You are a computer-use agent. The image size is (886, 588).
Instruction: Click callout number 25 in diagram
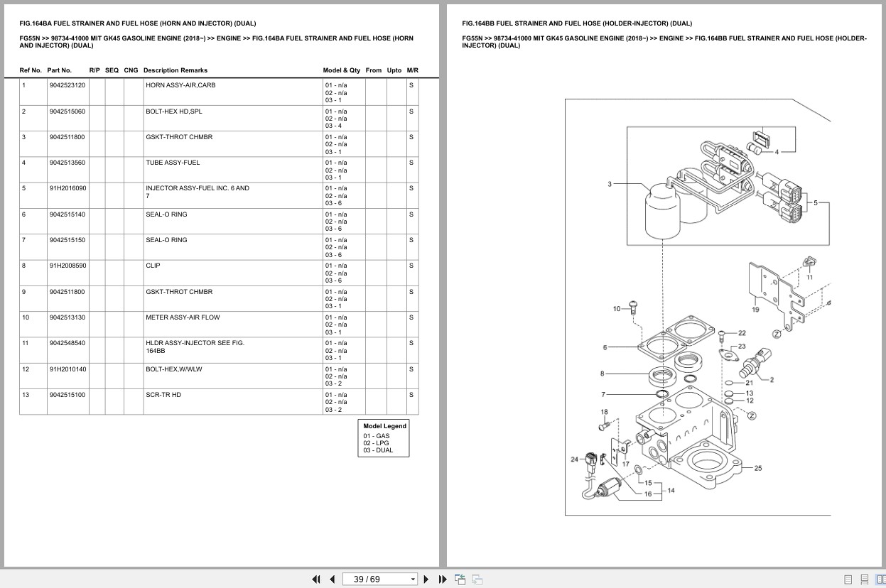click(x=758, y=468)
